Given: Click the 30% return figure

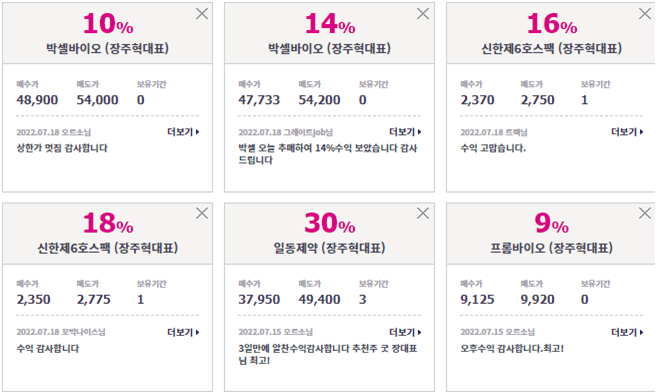Looking at the screenshot, I should click(330, 223).
